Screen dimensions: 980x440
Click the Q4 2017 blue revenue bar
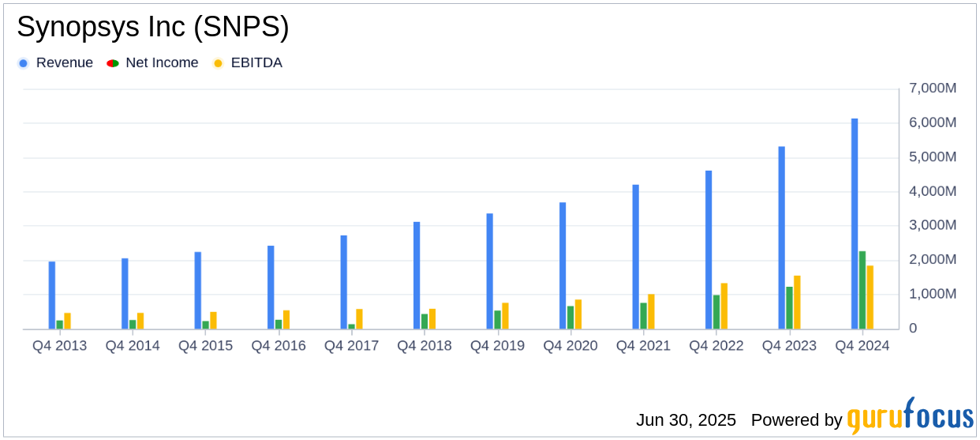(344, 282)
